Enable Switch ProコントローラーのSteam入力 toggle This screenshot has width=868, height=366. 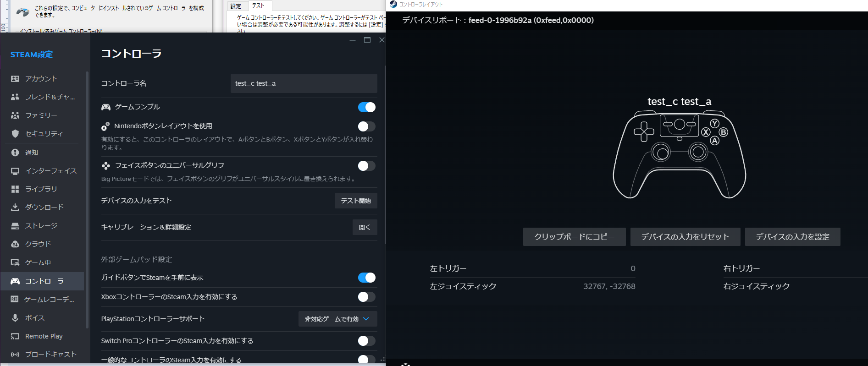click(x=367, y=341)
